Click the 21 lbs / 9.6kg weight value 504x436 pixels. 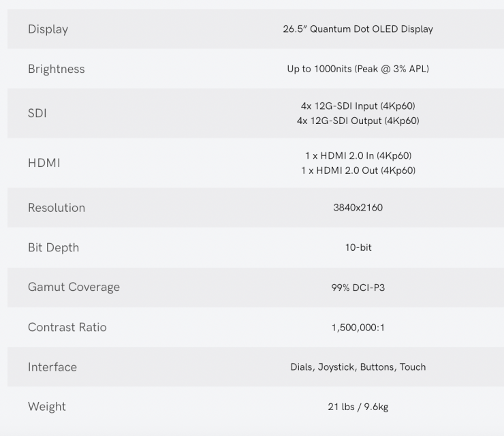[x=358, y=407]
